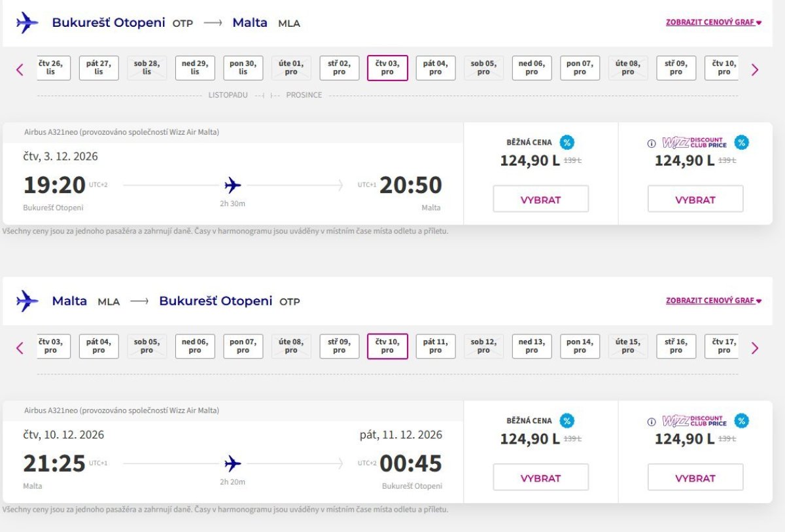Choose return Wizz Discount Club price Vybrat

pos(695,478)
